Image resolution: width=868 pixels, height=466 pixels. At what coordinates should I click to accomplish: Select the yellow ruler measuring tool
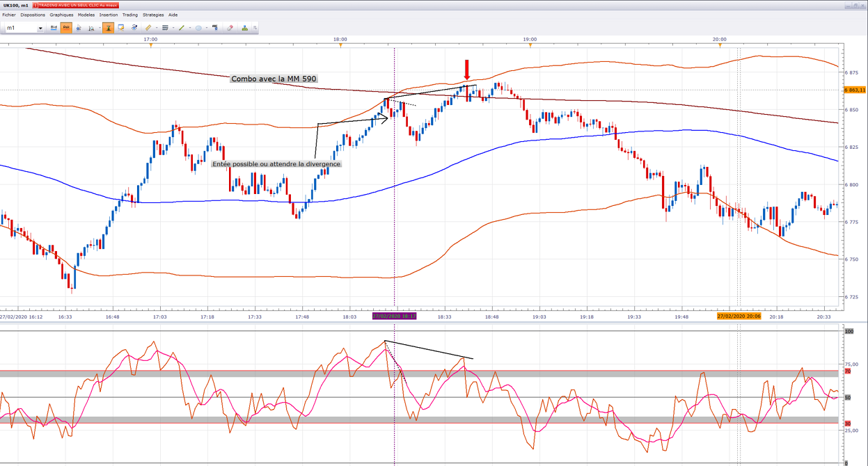tap(148, 28)
